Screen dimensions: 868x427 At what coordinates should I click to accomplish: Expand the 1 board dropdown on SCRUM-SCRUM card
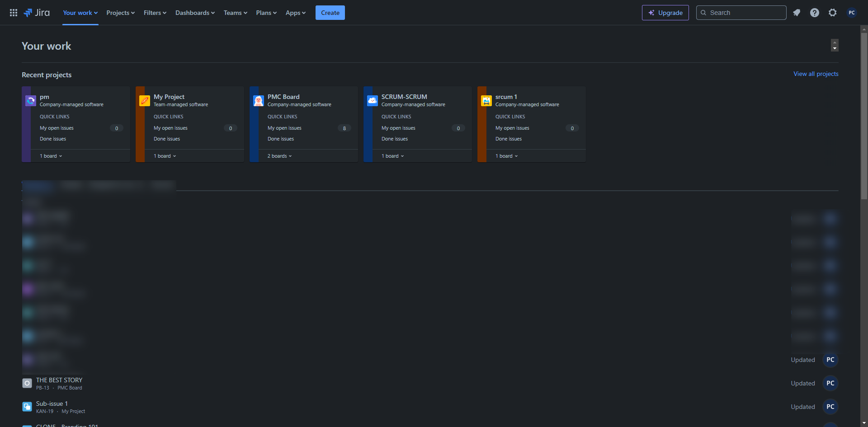[x=393, y=156]
